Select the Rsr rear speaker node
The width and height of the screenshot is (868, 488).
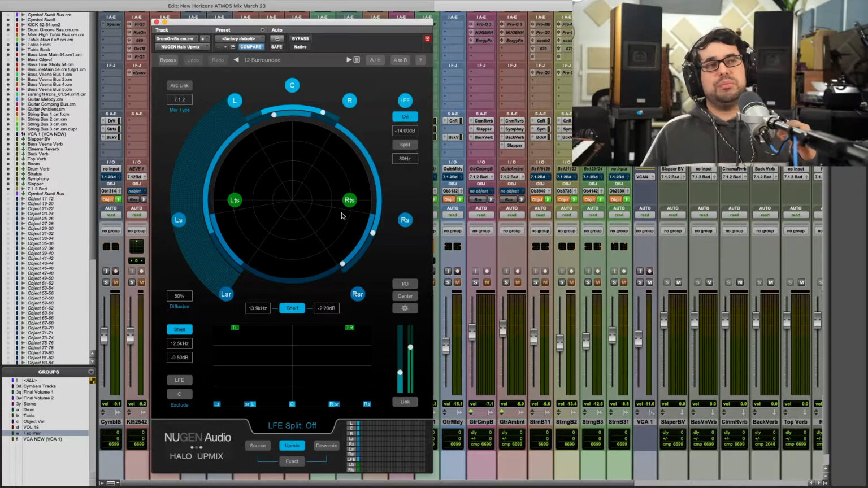coord(358,294)
